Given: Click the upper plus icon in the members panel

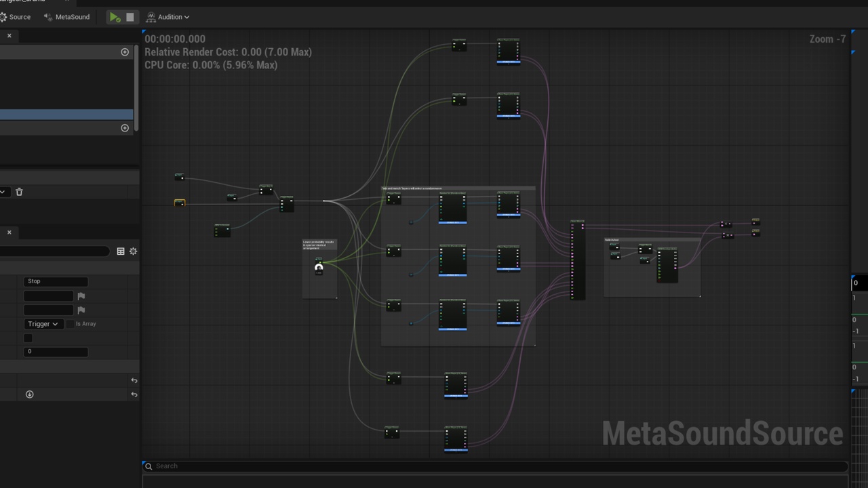Looking at the screenshot, I should coord(125,52).
